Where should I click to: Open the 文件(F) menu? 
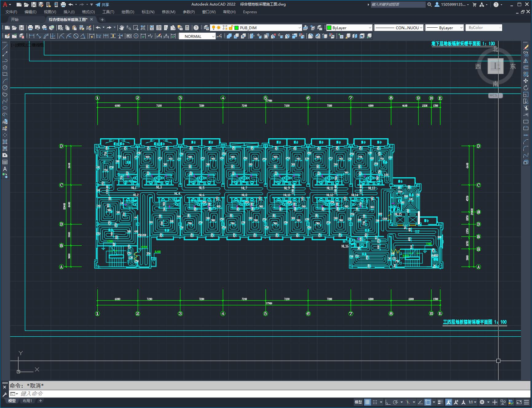[11, 12]
